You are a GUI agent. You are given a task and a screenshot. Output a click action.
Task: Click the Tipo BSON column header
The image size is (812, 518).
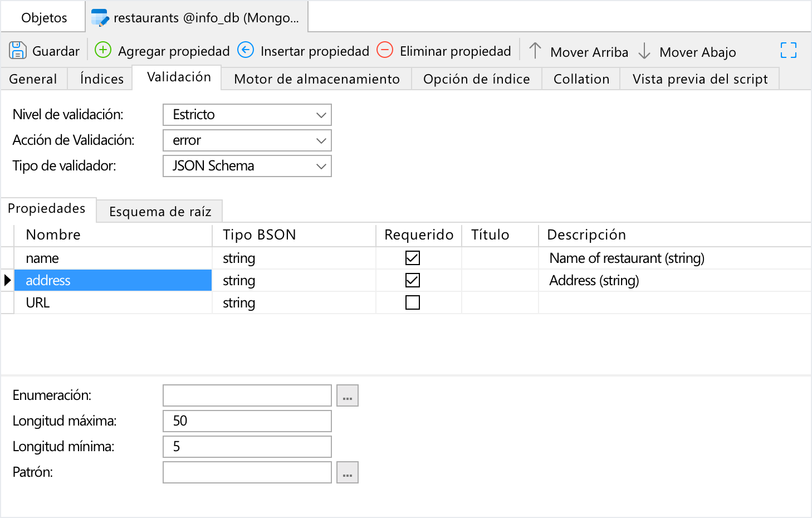[x=294, y=234]
